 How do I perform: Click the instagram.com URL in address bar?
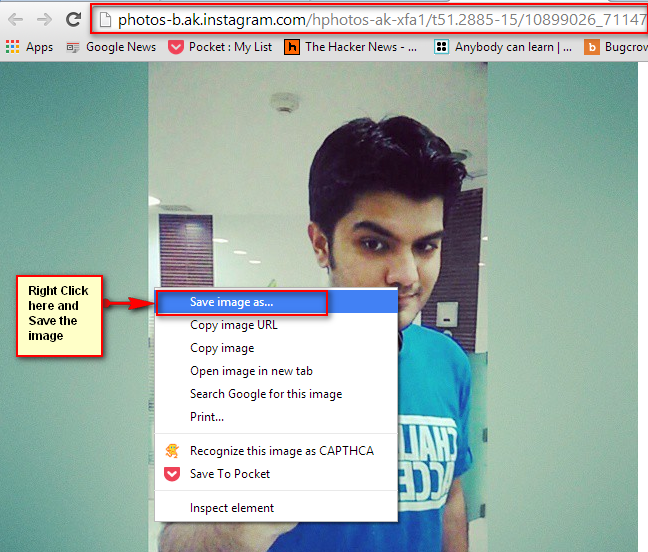click(x=382, y=19)
